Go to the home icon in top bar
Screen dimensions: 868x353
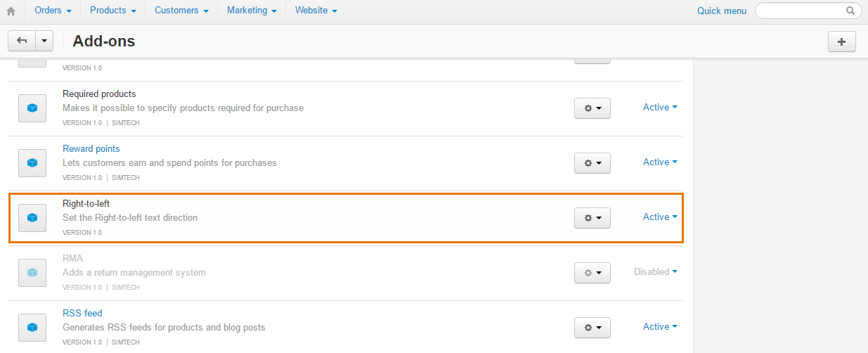(11, 11)
